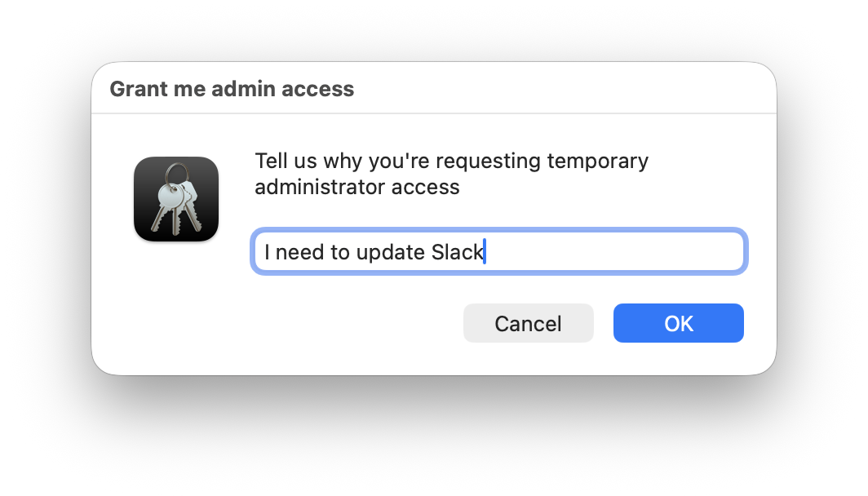Click the word "to" in the input field
The height and width of the screenshot is (496, 868).
click(x=339, y=252)
